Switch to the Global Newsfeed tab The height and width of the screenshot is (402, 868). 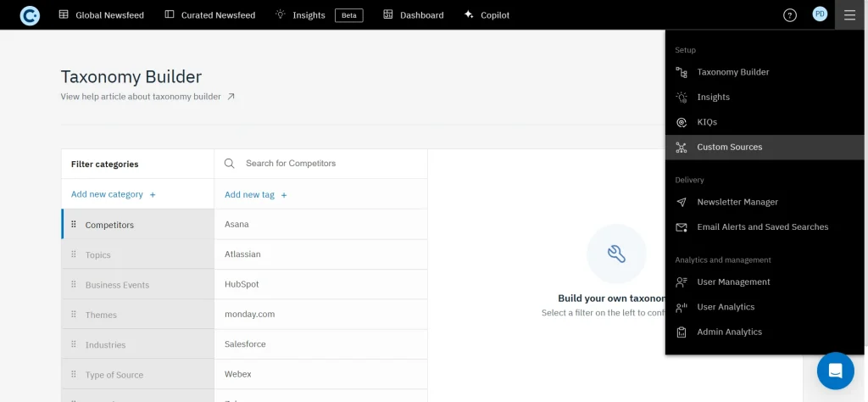tap(101, 15)
